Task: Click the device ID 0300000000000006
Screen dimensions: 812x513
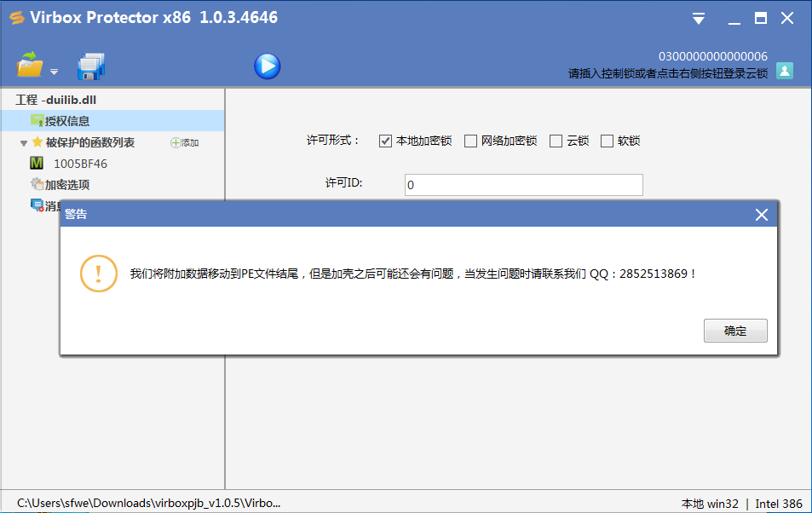Action: [x=712, y=56]
